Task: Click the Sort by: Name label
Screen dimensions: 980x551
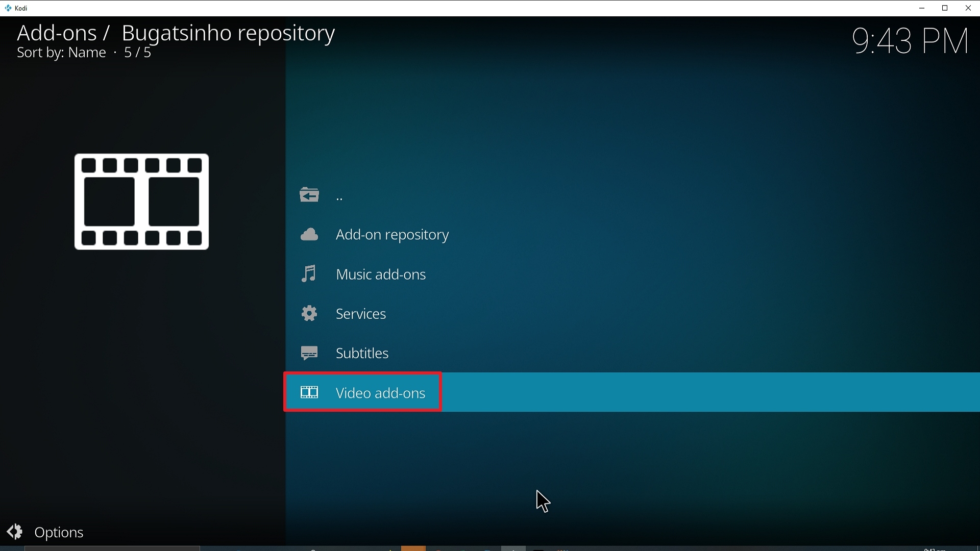Action: point(61,53)
